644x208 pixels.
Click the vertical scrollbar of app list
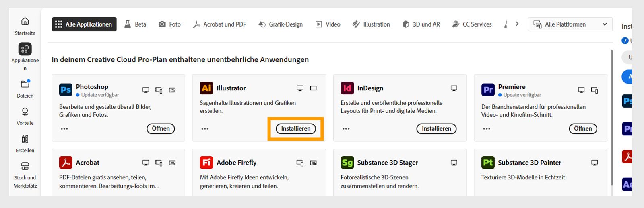pos(612,118)
